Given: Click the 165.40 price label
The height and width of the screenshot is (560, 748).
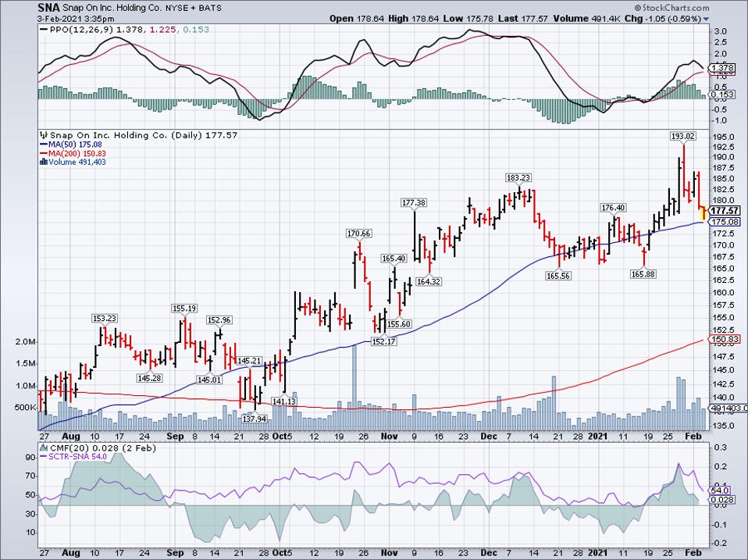Looking at the screenshot, I should pyautogui.click(x=394, y=259).
